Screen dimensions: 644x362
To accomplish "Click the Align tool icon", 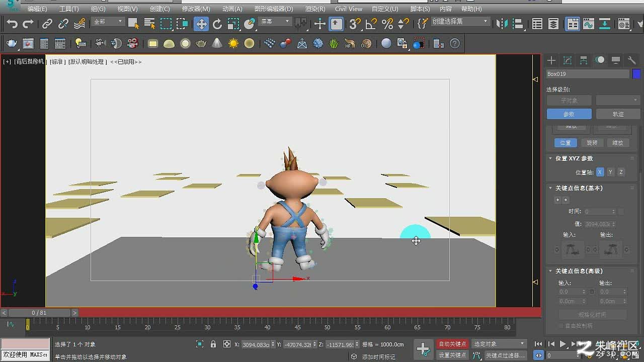I will pyautogui.click(x=518, y=24).
